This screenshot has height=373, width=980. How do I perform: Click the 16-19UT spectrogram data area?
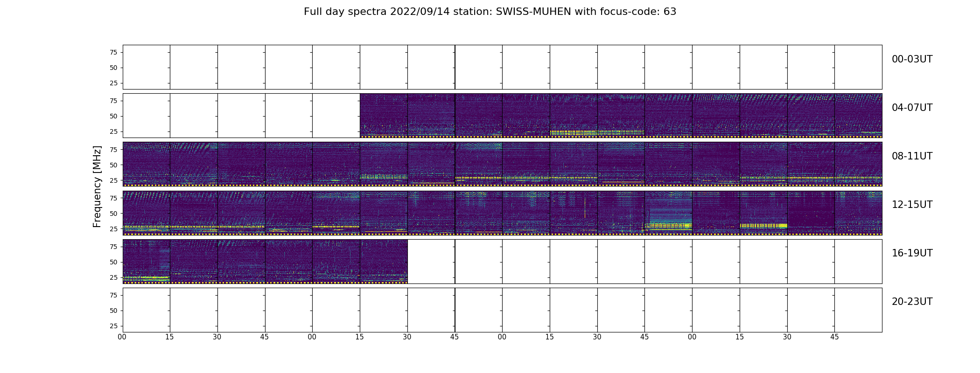tap(265, 261)
